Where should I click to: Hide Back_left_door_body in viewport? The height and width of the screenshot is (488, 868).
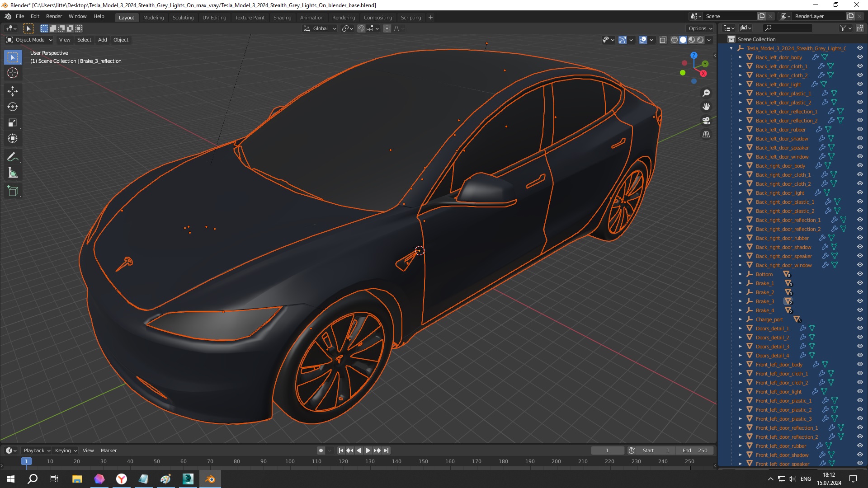click(860, 57)
